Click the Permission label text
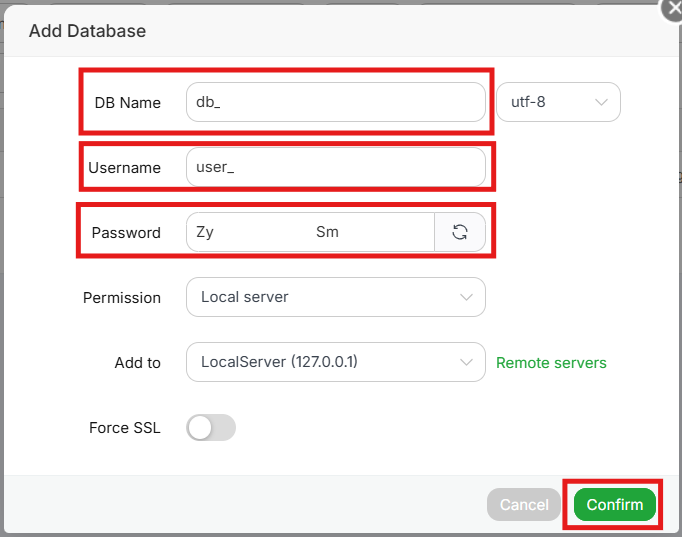 click(122, 297)
